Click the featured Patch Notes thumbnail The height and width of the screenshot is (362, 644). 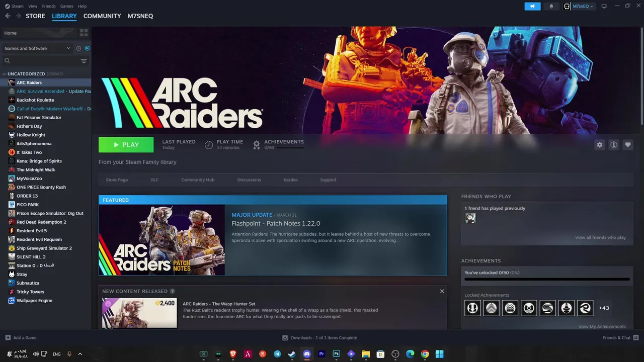click(162, 240)
